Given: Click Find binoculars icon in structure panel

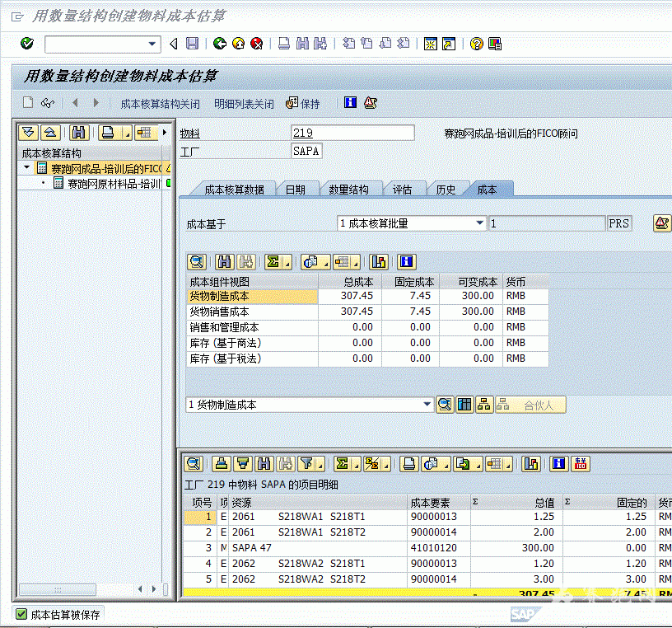Looking at the screenshot, I should (79, 133).
